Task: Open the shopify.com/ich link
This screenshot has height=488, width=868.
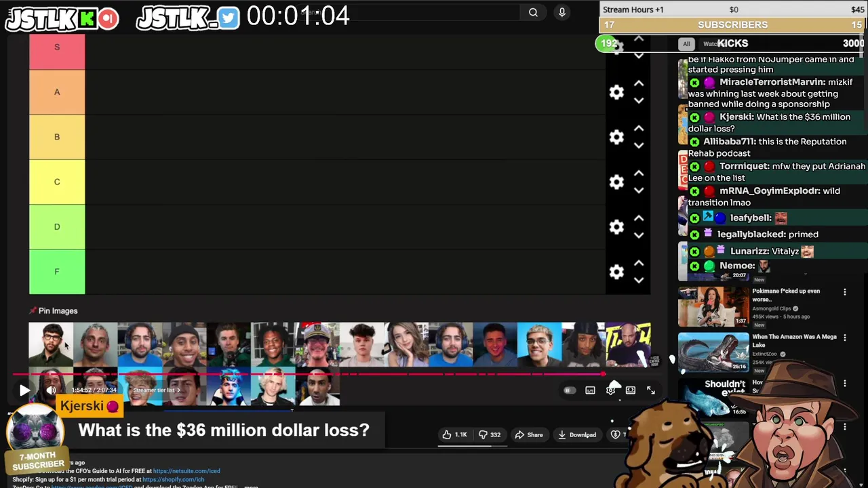Action: [173, 479]
